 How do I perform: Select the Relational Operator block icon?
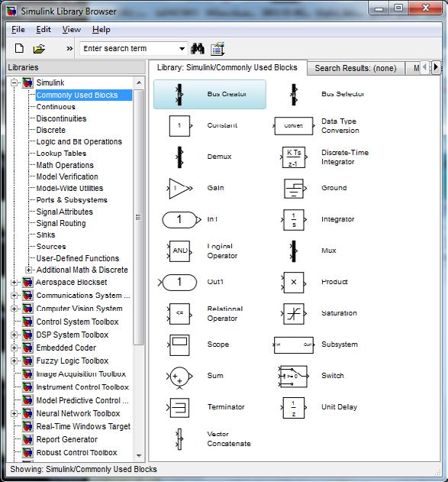point(180,313)
